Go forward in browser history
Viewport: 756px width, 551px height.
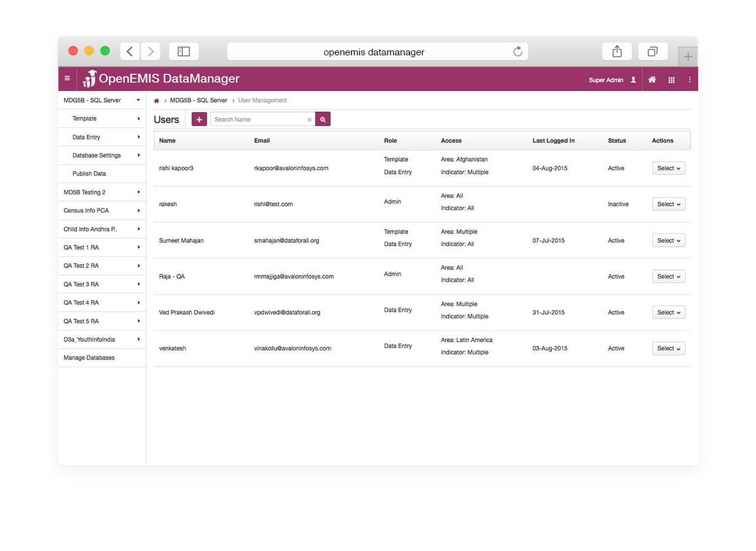(151, 52)
